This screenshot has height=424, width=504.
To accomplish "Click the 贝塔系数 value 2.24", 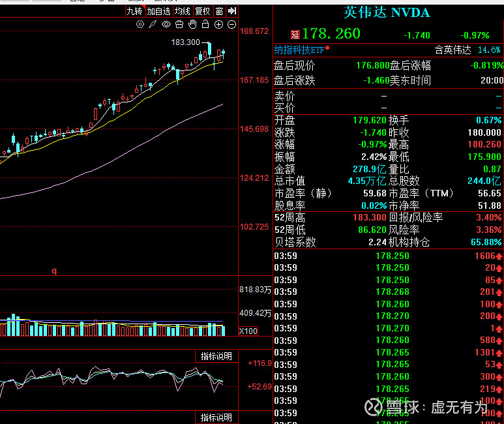I will 378,242.
